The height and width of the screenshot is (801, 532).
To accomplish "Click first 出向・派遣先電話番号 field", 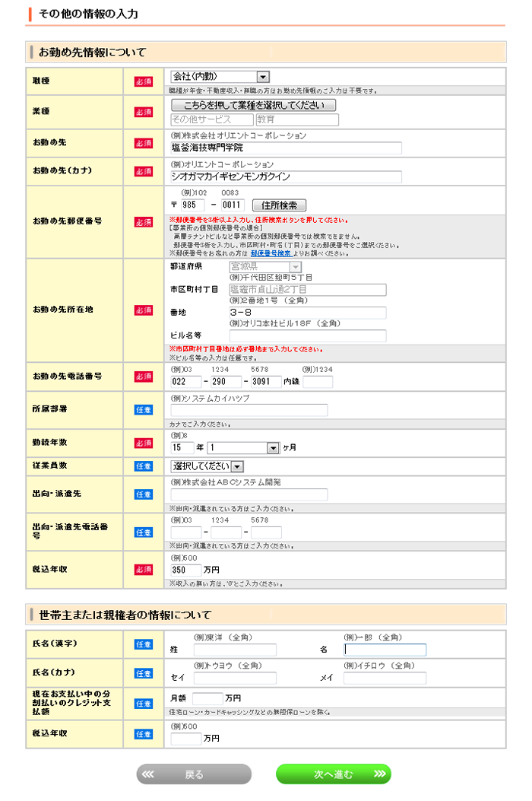I will [186, 532].
